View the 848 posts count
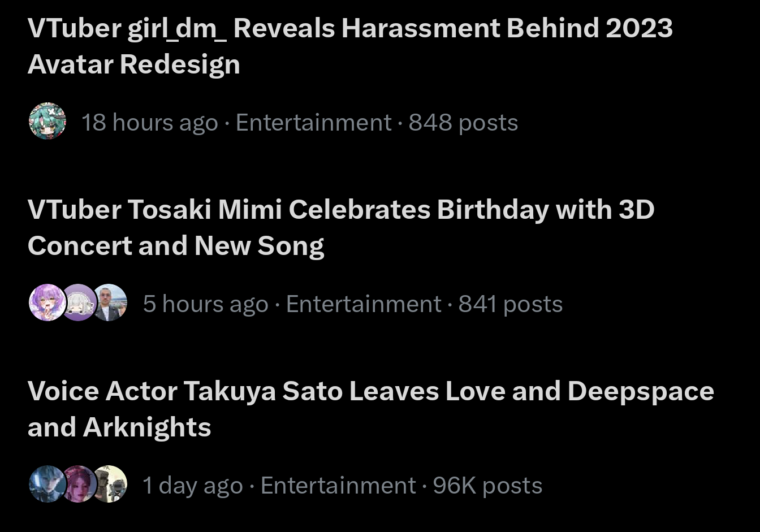 pos(463,123)
